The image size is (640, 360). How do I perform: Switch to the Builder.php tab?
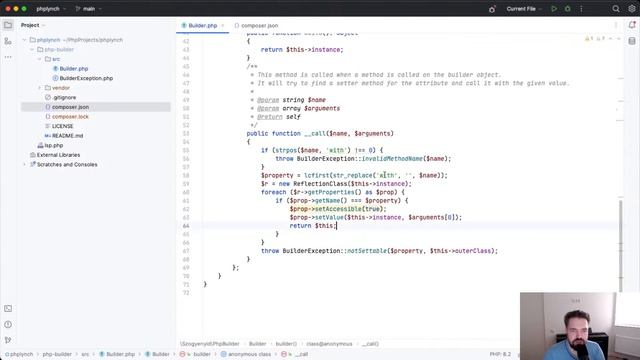tap(203, 26)
